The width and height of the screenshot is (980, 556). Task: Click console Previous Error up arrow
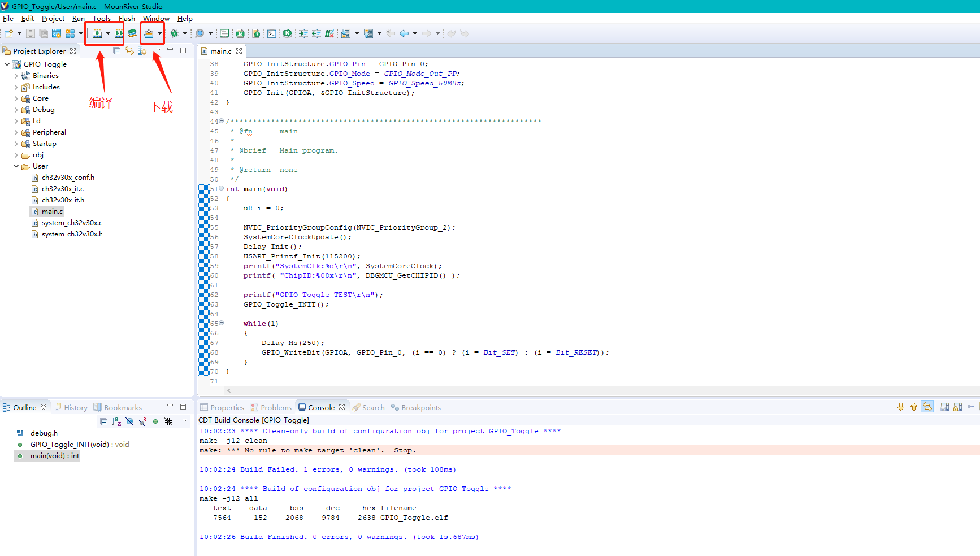(914, 407)
